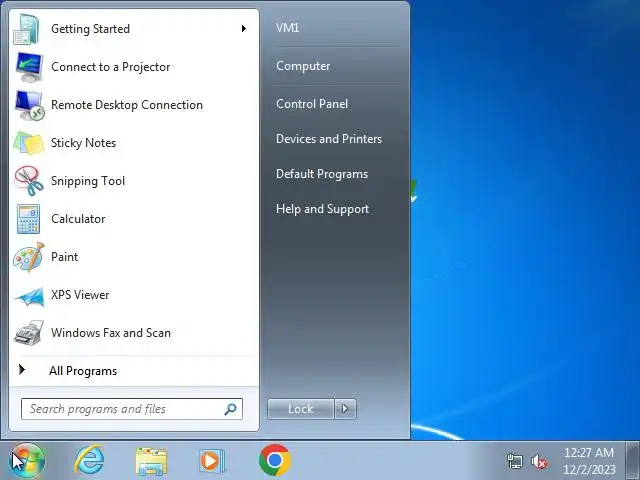Select the Calculator text label
Image resolution: width=640 pixels, height=480 pixels.
tap(78, 219)
